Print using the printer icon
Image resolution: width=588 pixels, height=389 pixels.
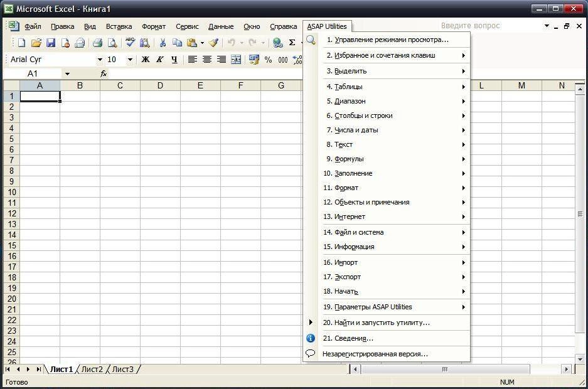pos(97,43)
